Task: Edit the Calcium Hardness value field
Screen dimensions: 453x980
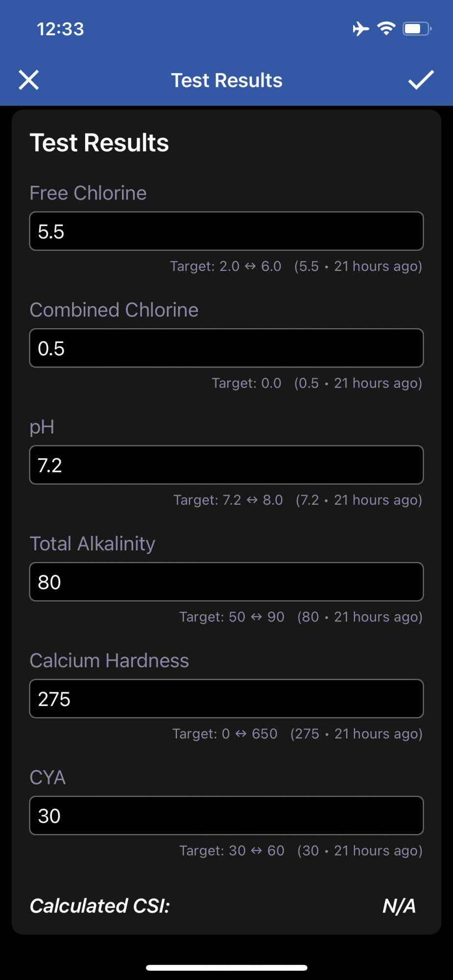Action: pos(226,699)
